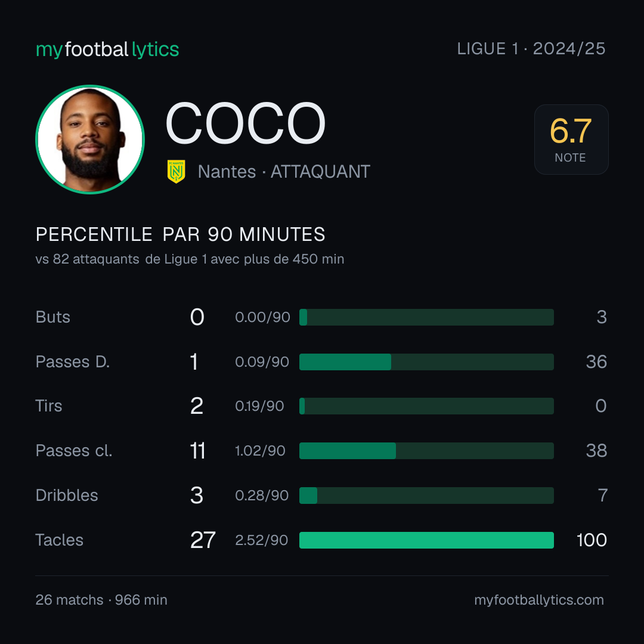The image size is (644, 644).
Task: Open the player portrait photo
Action: (x=90, y=140)
